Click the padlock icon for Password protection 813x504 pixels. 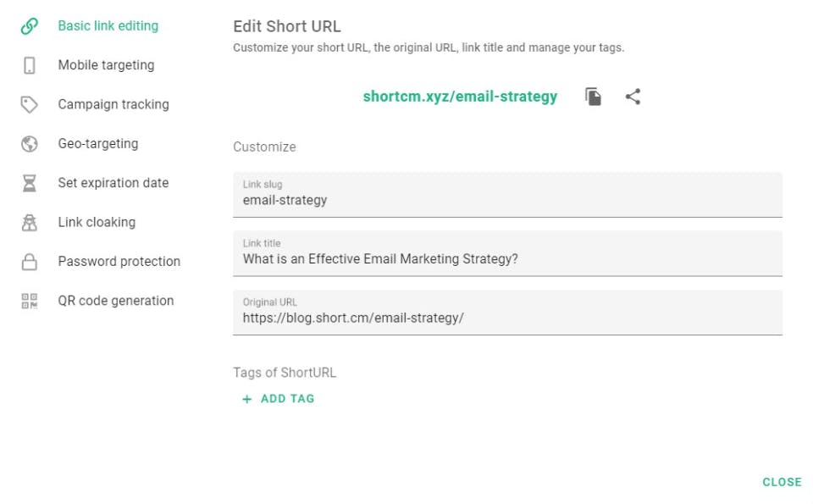(x=30, y=262)
